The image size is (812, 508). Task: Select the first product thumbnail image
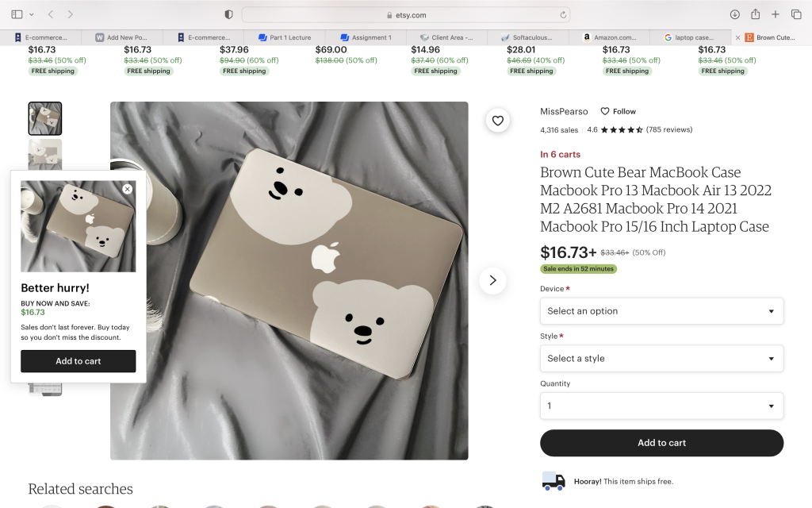[45, 118]
